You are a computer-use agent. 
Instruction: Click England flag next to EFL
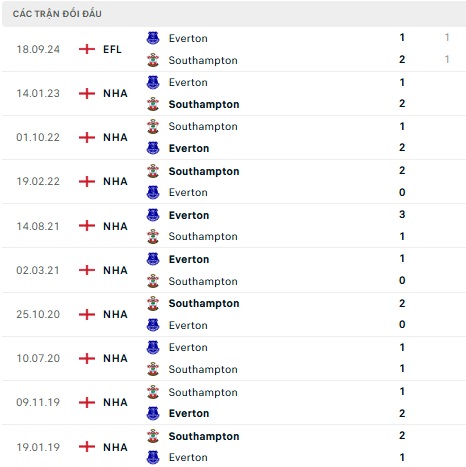pos(87,49)
